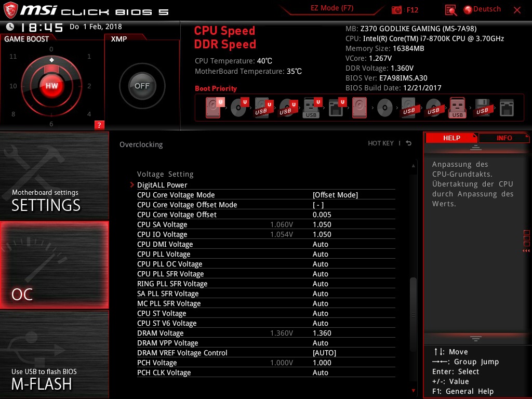Close the BIOS with the red X
The image size is (532, 399).
click(x=517, y=10)
